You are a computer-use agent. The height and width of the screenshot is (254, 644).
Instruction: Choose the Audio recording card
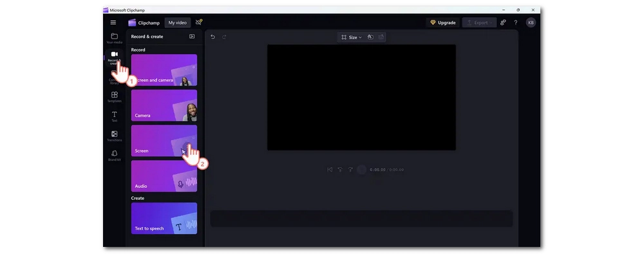coord(164,176)
